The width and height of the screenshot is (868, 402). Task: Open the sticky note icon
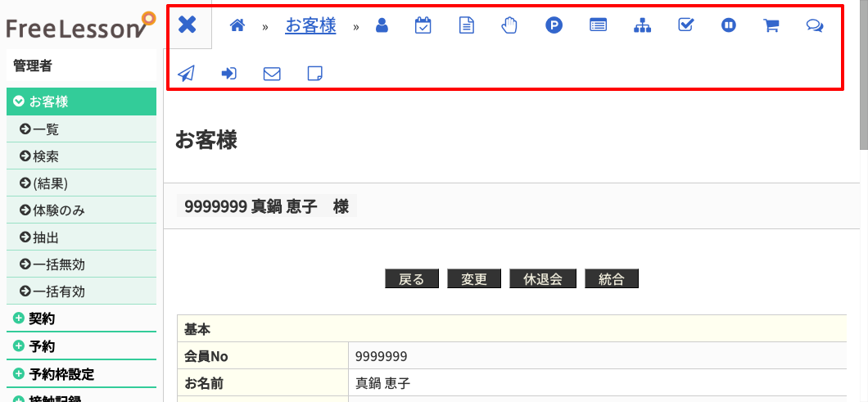314,74
